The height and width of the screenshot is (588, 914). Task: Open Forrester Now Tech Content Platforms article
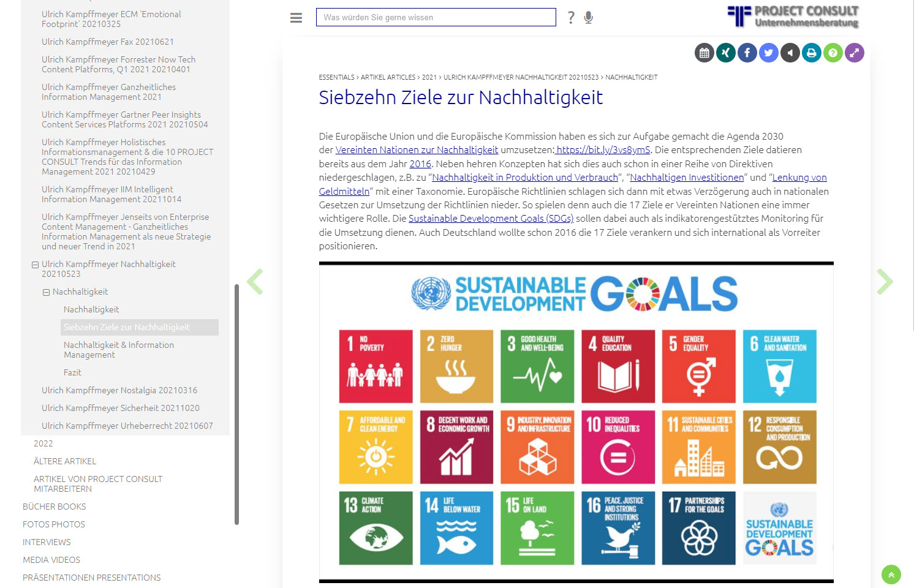118,64
